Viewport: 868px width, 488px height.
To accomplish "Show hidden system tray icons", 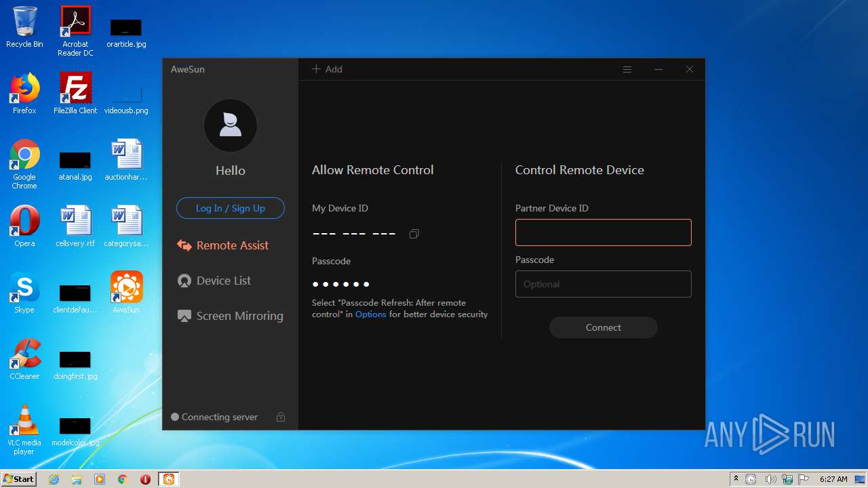I will 736,479.
